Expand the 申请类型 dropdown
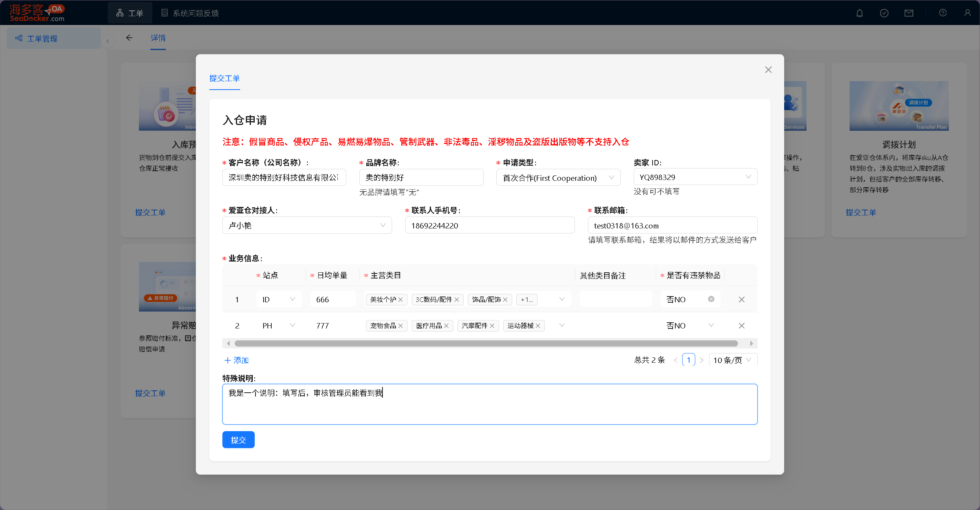 tap(558, 178)
